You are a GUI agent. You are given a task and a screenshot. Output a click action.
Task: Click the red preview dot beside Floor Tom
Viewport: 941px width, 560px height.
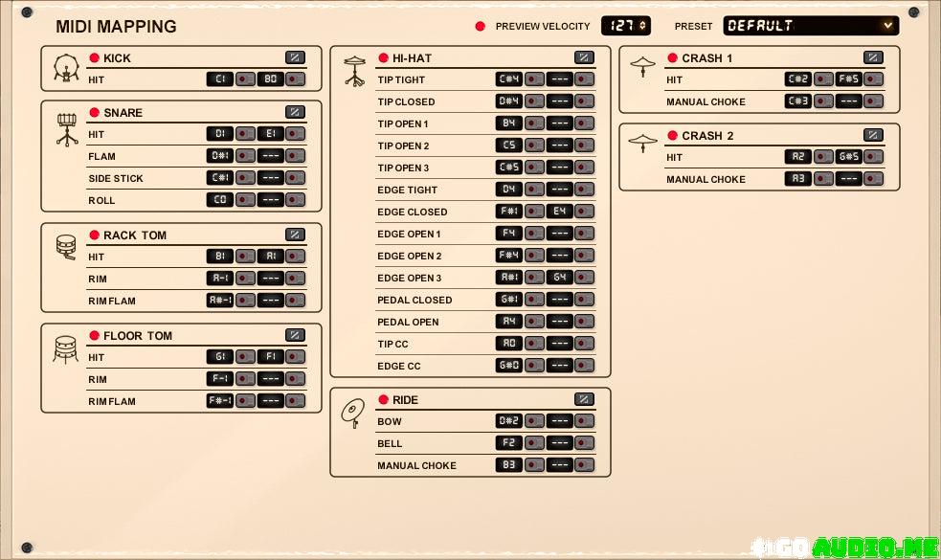pyautogui.click(x=95, y=336)
